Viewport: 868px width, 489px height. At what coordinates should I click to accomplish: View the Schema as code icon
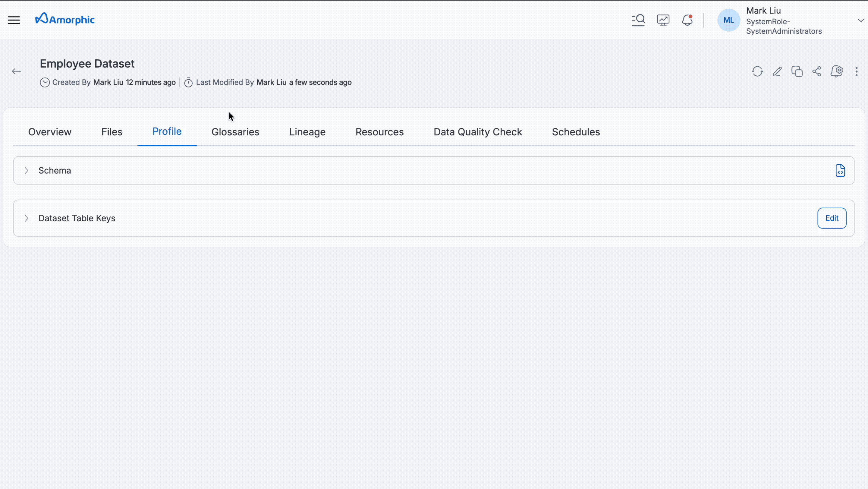841,170
